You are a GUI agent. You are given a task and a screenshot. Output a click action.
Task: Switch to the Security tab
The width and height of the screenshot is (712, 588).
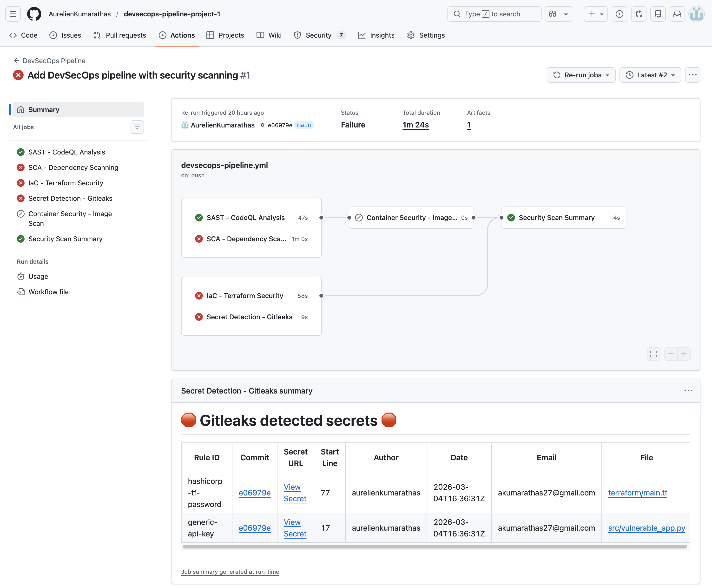tap(319, 35)
